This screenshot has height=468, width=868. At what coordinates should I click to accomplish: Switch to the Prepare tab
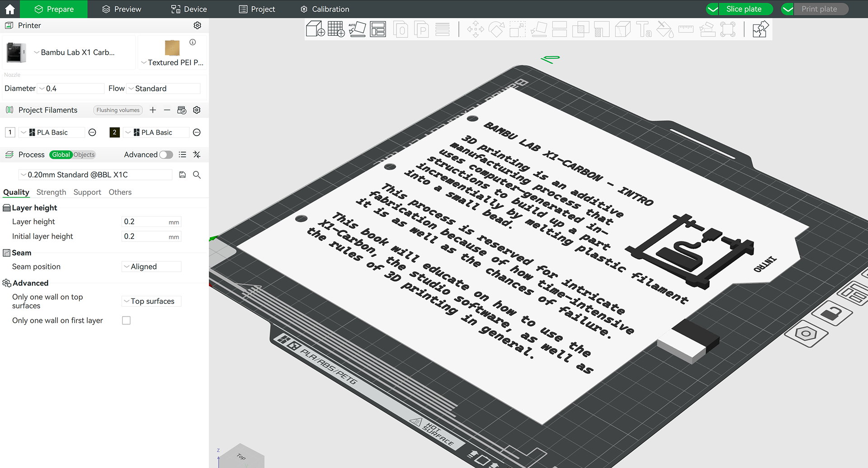tap(54, 9)
